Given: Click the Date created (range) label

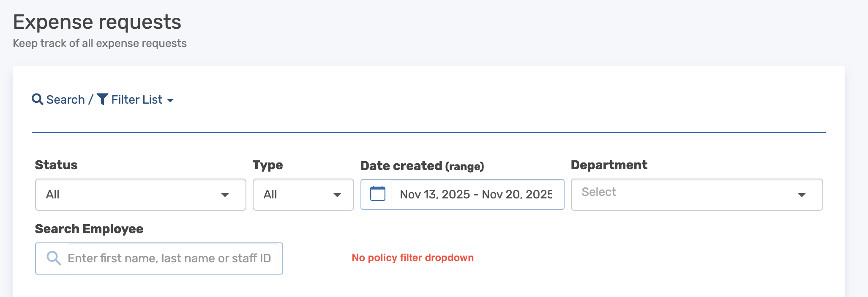Looking at the screenshot, I should (422, 165).
